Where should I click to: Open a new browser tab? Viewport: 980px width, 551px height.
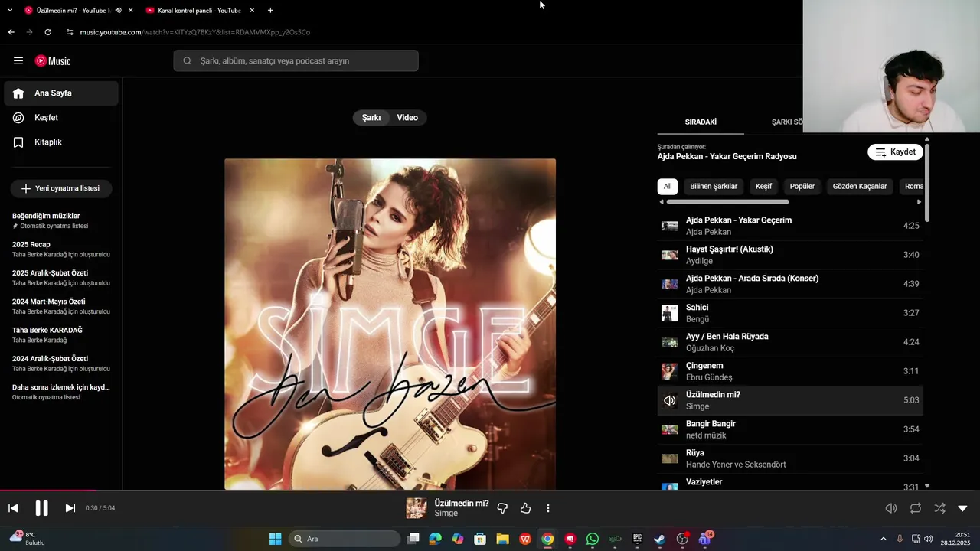(x=270, y=11)
